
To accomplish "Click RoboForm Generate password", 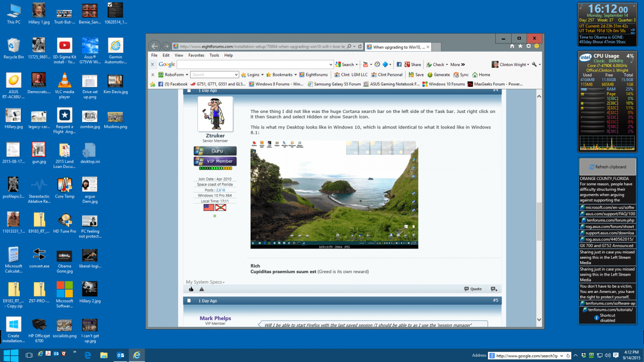I will [x=439, y=75].
